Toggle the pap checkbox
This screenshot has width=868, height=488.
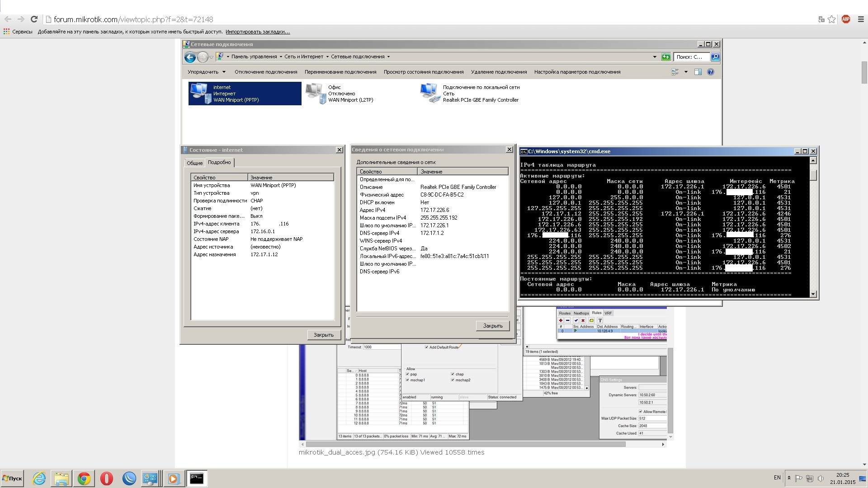coord(407,374)
